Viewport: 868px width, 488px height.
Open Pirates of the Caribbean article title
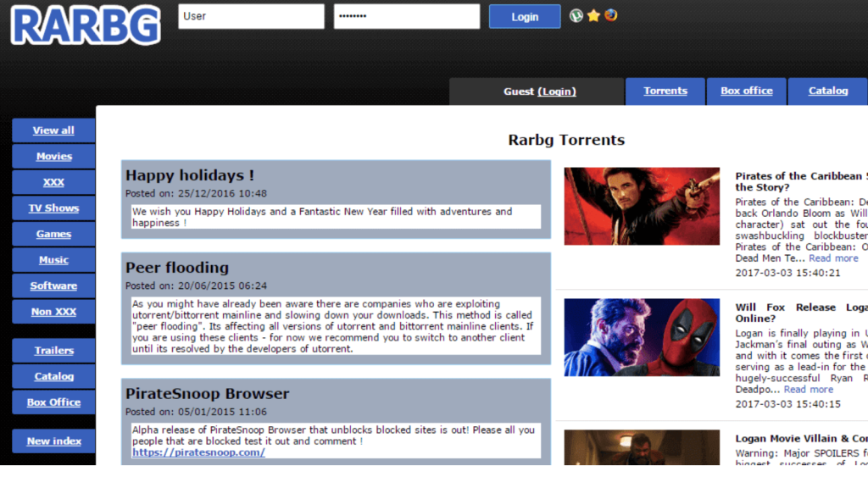(801, 181)
